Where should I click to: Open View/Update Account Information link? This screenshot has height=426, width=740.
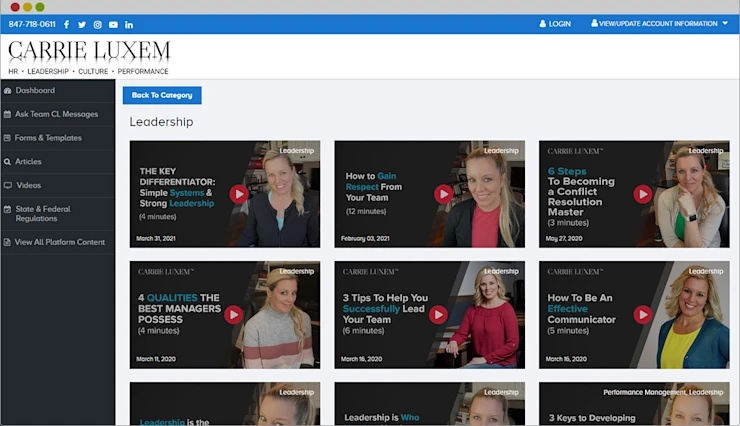coord(658,24)
